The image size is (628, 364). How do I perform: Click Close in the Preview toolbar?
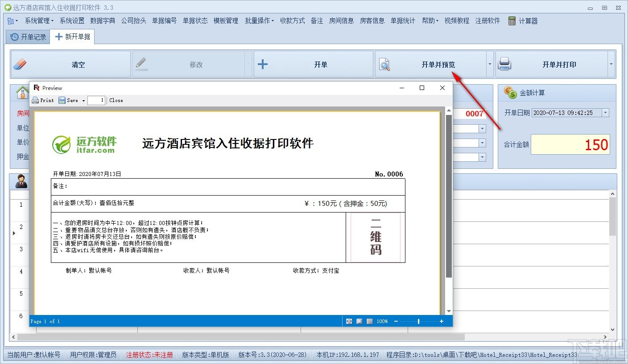116,100
